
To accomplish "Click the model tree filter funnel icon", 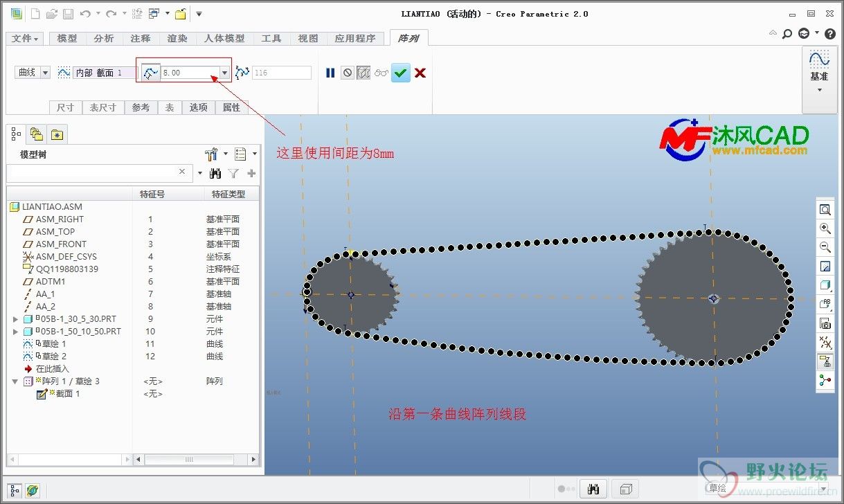I will click(233, 173).
